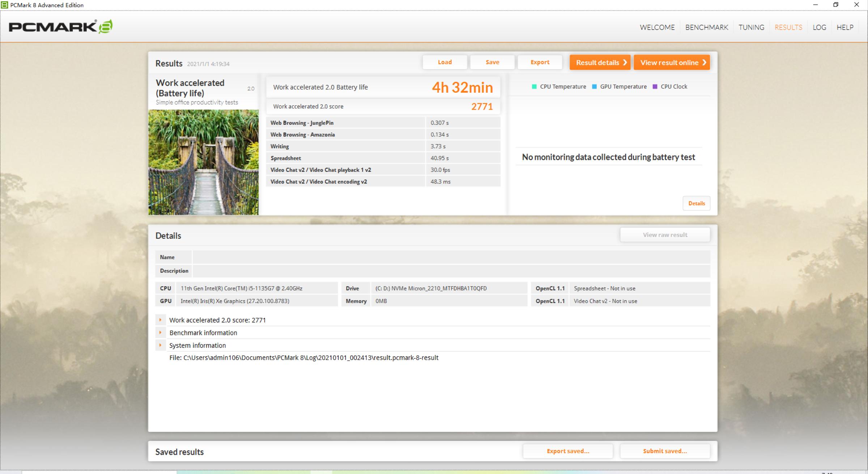The width and height of the screenshot is (868, 474).
Task: Go to the WELCOME tab
Action: [657, 27]
